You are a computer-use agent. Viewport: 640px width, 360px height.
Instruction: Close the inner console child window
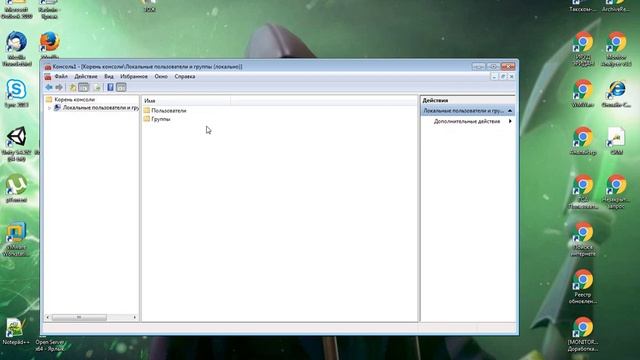pos(511,76)
